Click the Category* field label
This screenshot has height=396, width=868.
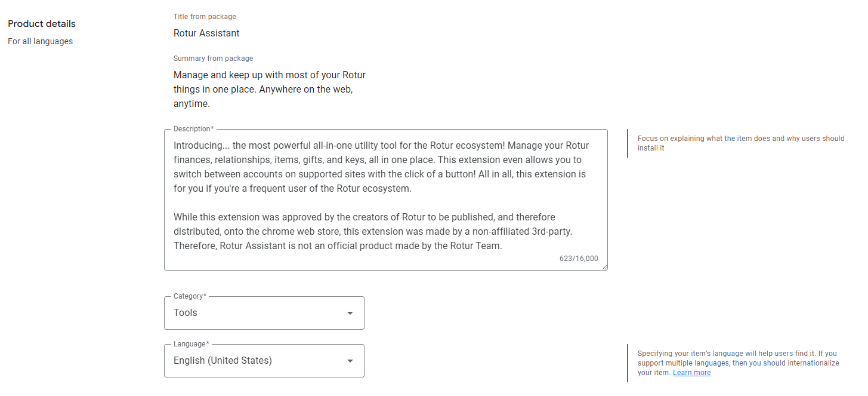(190, 296)
